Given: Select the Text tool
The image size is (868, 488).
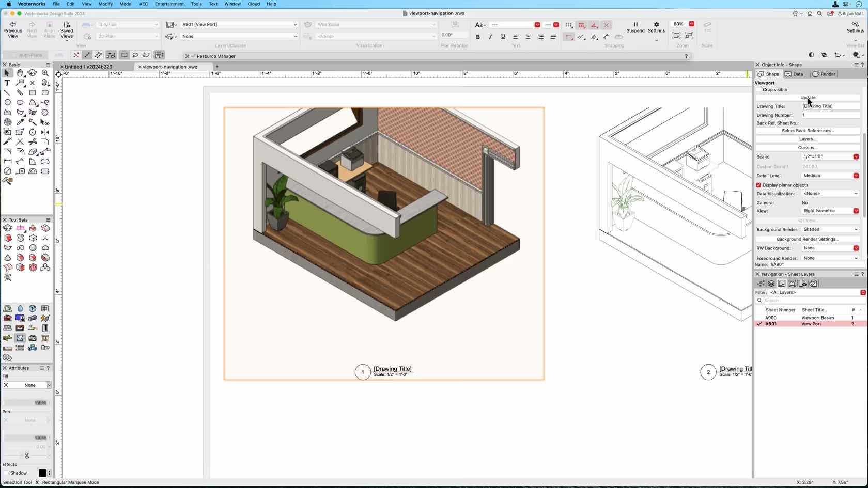Looking at the screenshot, I should [x=7, y=83].
